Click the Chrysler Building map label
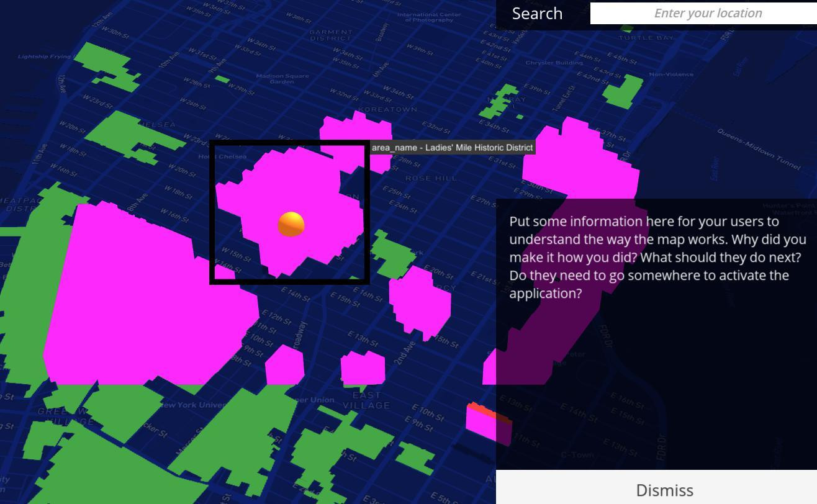 click(x=554, y=63)
